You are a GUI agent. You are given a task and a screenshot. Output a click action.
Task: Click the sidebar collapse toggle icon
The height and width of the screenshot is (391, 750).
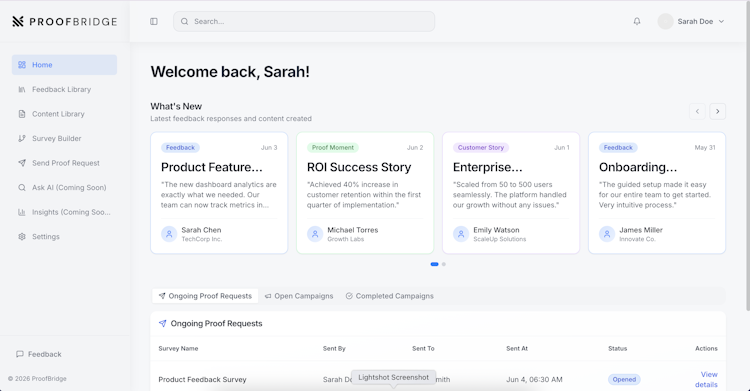click(x=154, y=22)
